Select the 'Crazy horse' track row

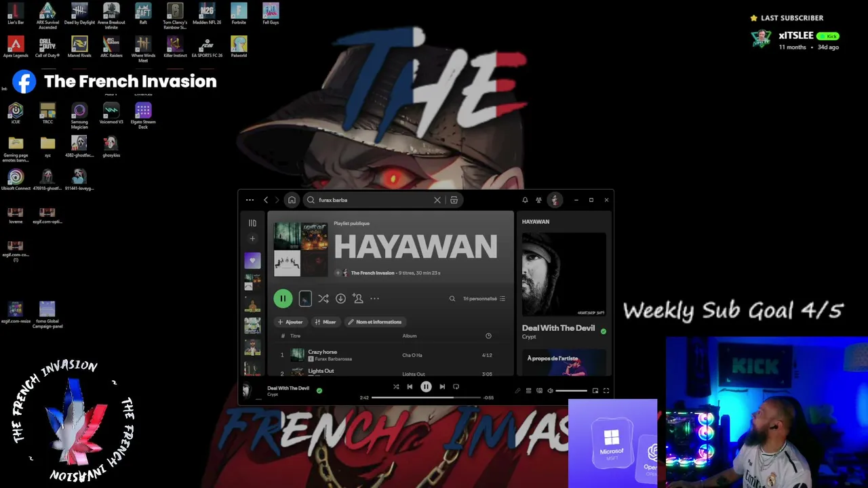pyautogui.click(x=390, y=355)
